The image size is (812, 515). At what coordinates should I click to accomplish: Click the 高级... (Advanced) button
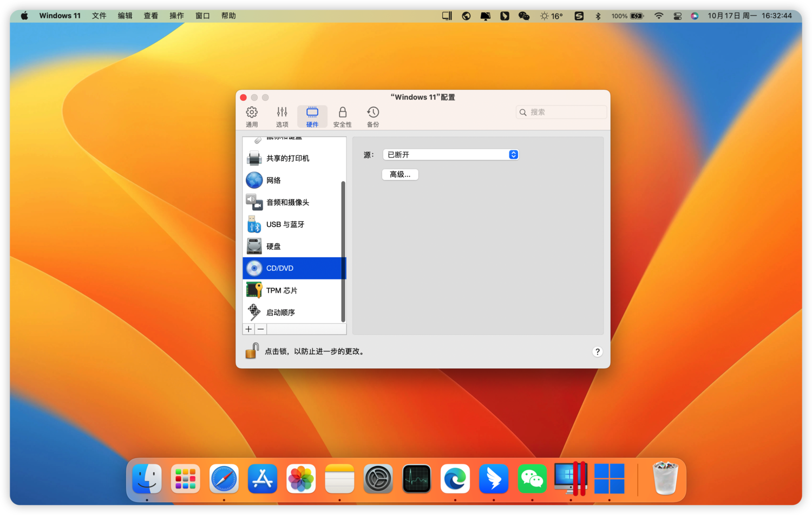[x=400, y=174]
